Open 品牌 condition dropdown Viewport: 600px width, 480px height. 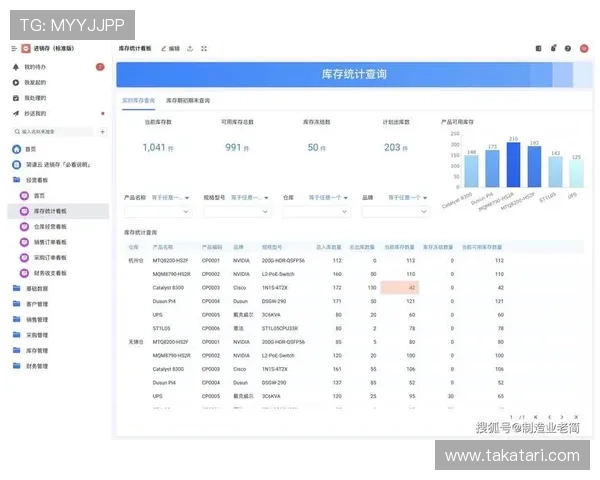coord(408,198)
